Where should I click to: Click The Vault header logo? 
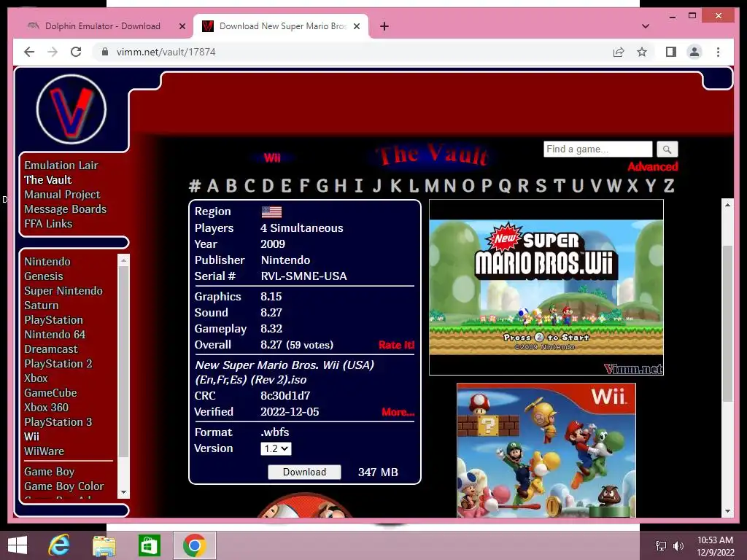point(432,156)
